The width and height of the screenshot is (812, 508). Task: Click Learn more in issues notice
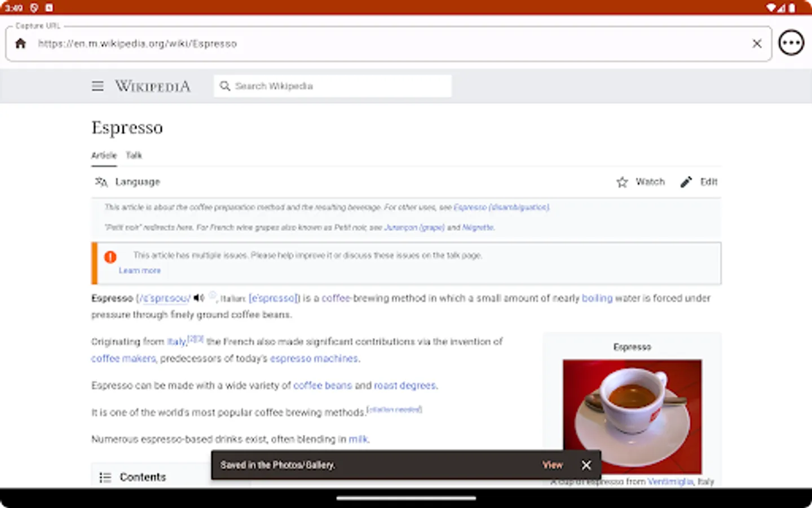[139, 270]
